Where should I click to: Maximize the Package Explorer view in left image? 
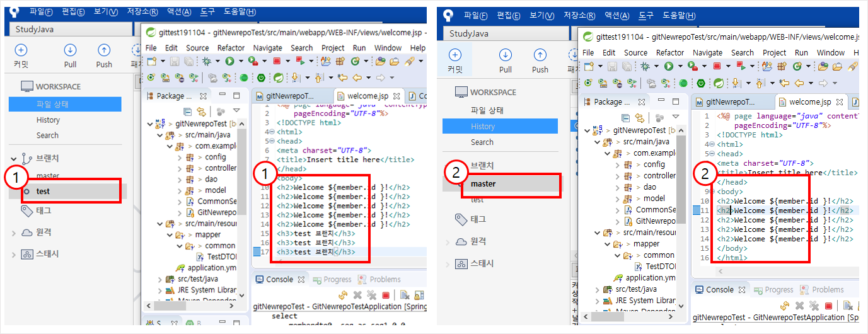(x=236, y=96)
